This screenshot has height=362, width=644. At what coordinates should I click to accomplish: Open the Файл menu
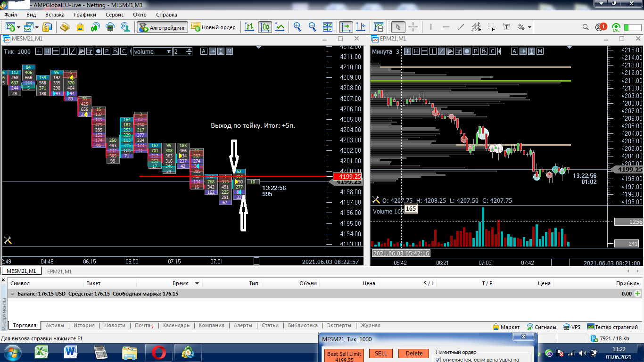coord(10,15)
